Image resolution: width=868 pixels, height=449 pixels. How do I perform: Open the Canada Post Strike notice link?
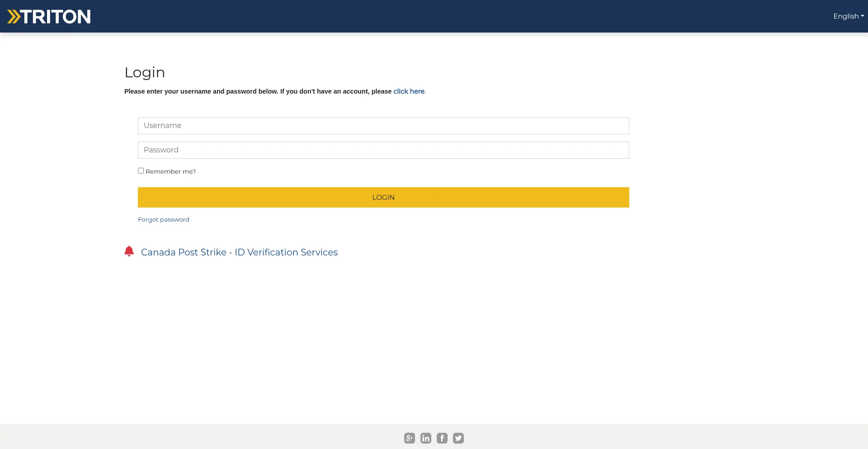239,252
